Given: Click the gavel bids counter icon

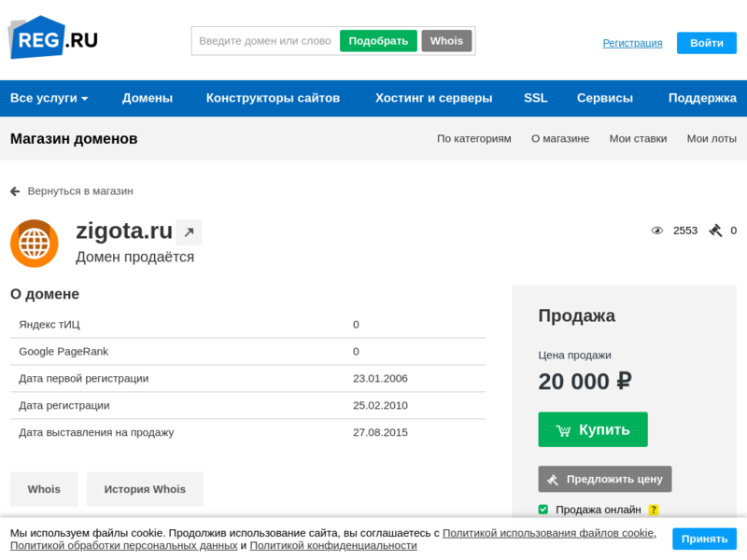Looking at the screenshot, I should pyautogui.click(x=715, y=231).
